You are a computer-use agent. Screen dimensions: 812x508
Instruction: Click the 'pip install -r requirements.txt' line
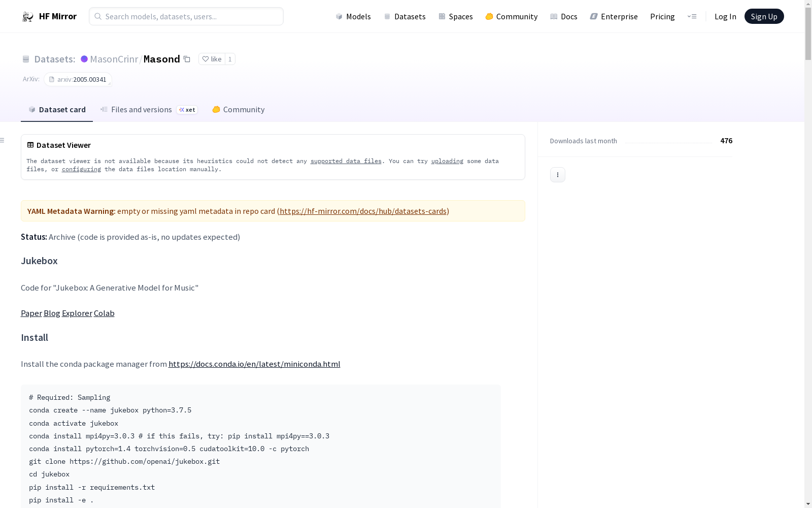[92, 487]
